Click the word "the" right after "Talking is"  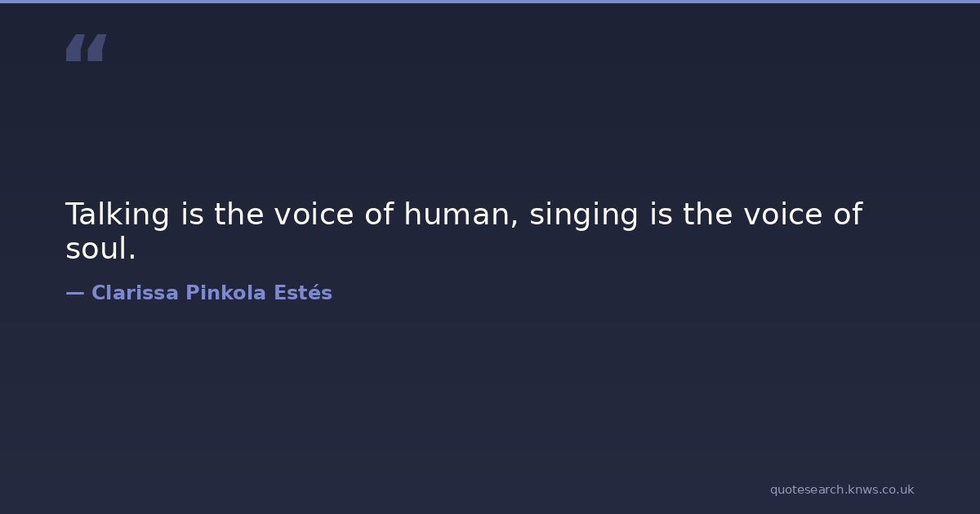click(x=238, y=215)
